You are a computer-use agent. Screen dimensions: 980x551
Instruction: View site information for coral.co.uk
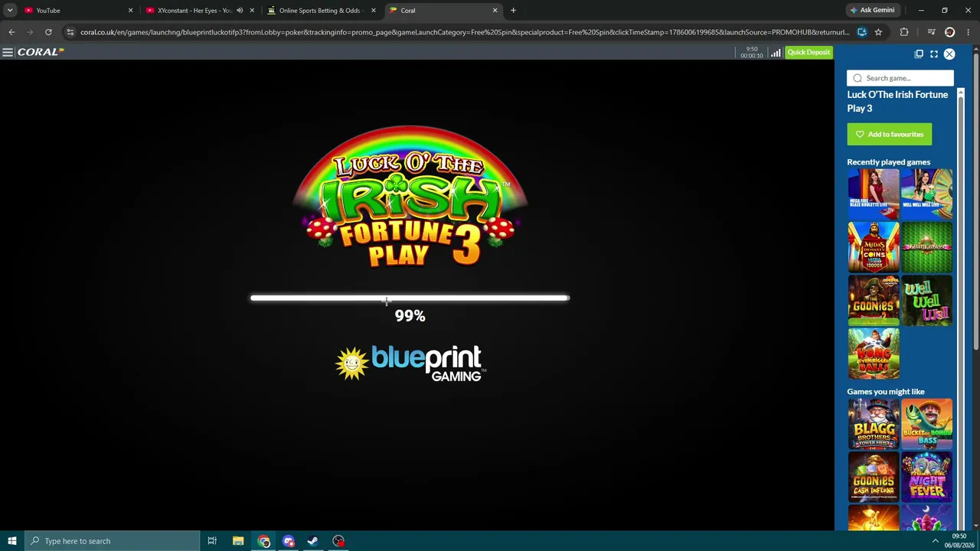coord(70,32)
